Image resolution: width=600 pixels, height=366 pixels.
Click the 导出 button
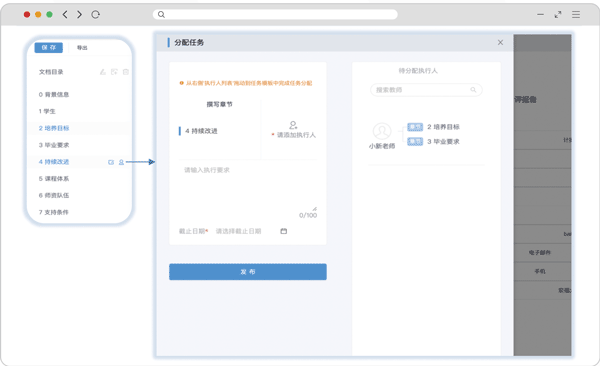pos(82,47)
